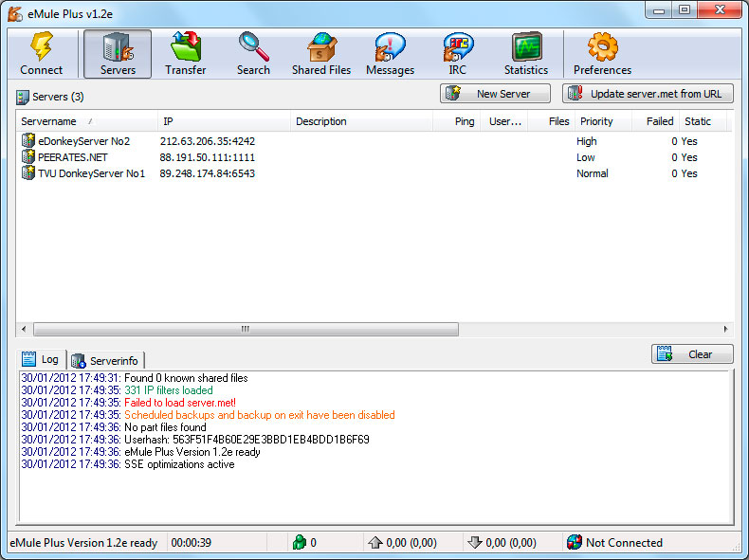Click the Userhash log line

click(x=195, y=440)
